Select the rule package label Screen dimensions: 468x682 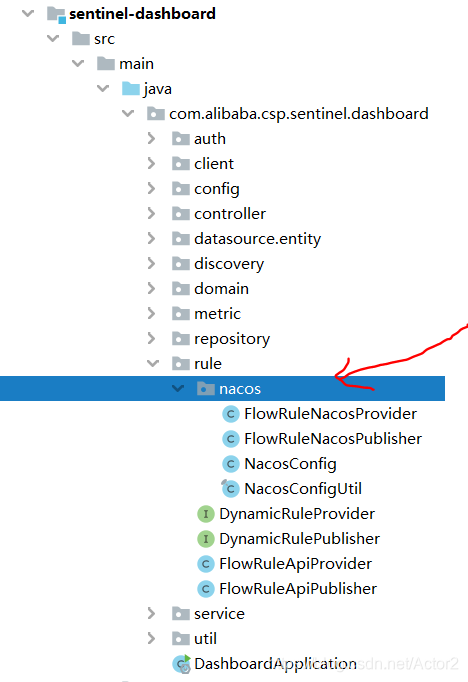point(208,364)
